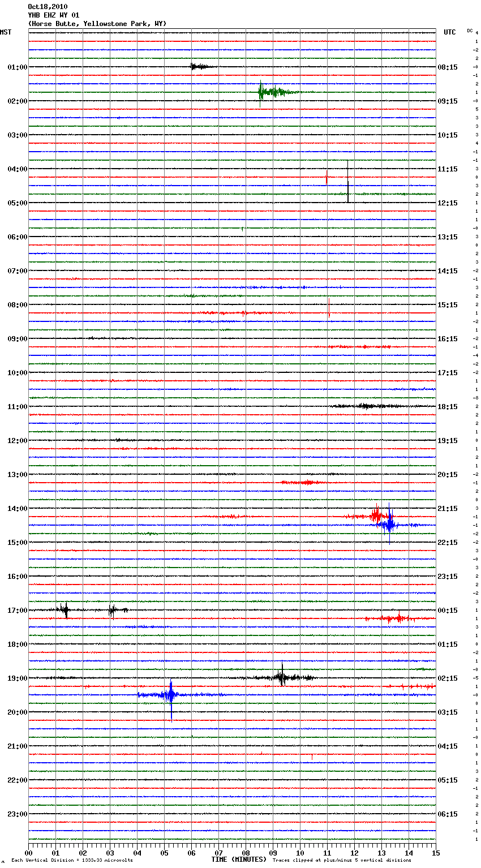Select the station code YHB EHZ WY 01
The image size is (481, 868).
[53, 15]
